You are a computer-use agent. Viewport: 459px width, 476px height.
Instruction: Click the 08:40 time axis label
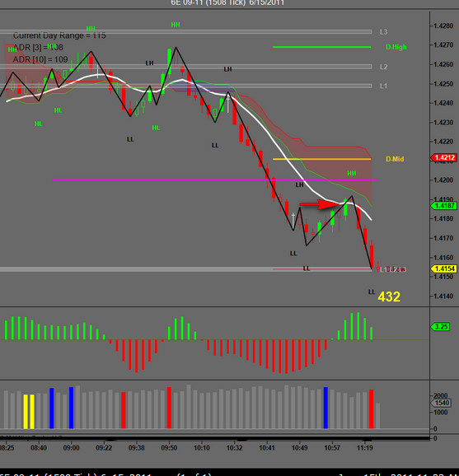39,448
